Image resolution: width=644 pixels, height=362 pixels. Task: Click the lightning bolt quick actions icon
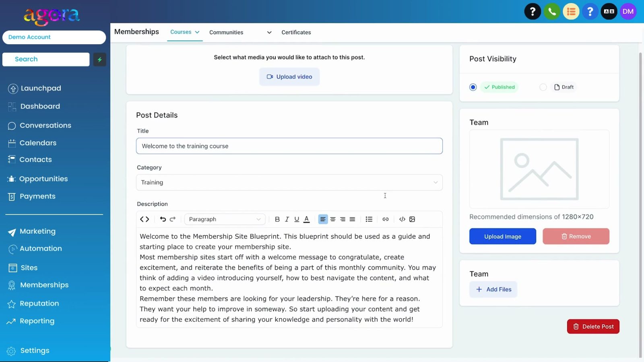click(x=99, y=60)
